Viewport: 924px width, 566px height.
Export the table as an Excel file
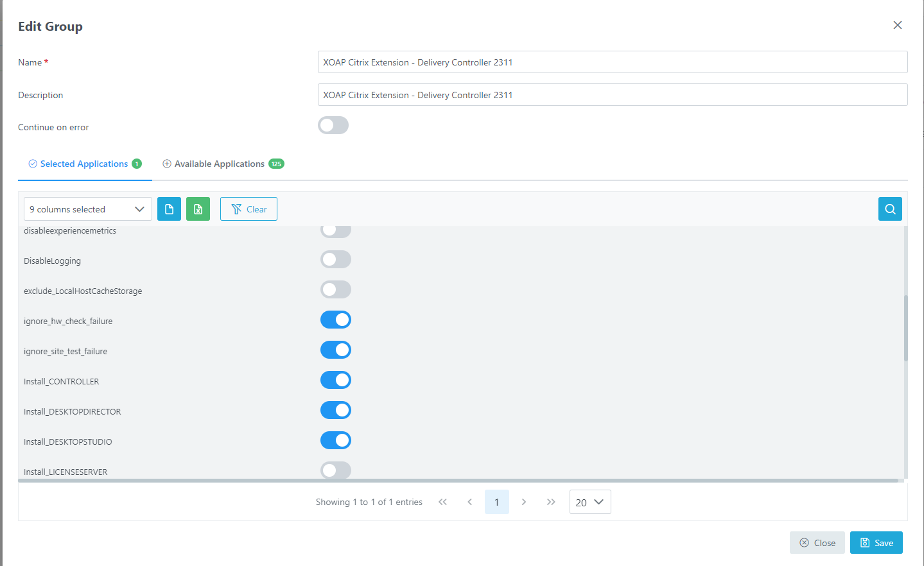coord(198,209)
